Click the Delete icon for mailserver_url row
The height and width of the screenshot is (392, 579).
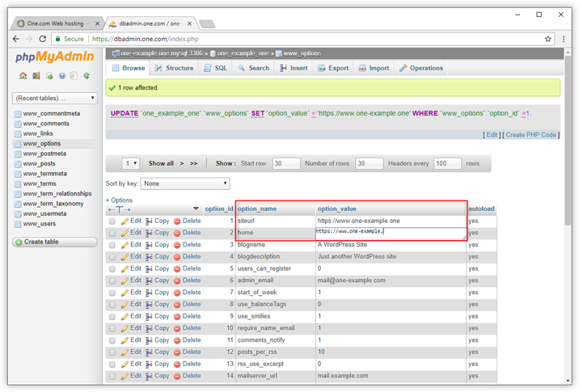point(177,376)
